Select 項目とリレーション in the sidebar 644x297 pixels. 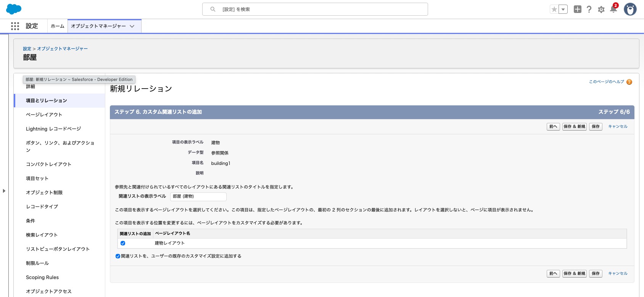59,100
